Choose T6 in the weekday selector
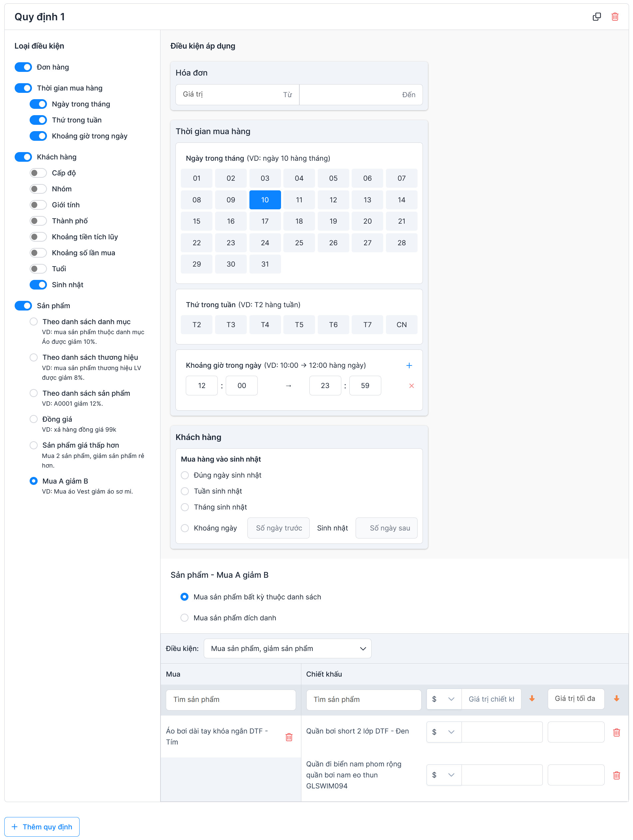The width and height of the screenshot is (633, 840). tap(333, 325)
